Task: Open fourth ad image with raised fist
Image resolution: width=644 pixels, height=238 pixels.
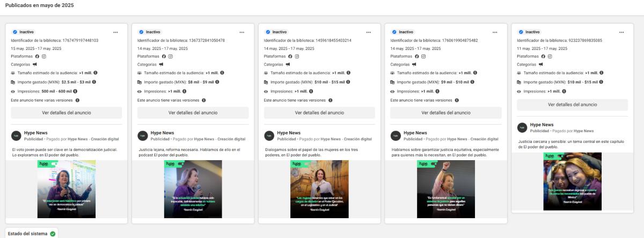Action: tap(446, 189)
